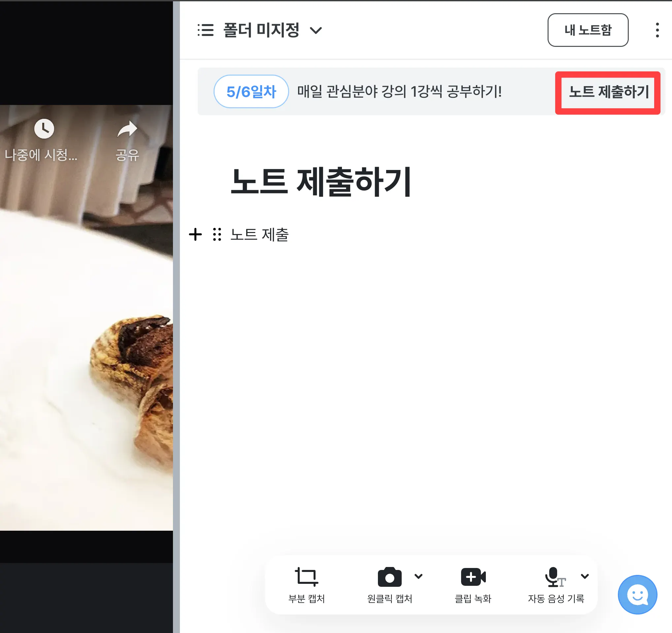
Task: Click the 나중에 시청 clock icon
Action: [44, 129]
